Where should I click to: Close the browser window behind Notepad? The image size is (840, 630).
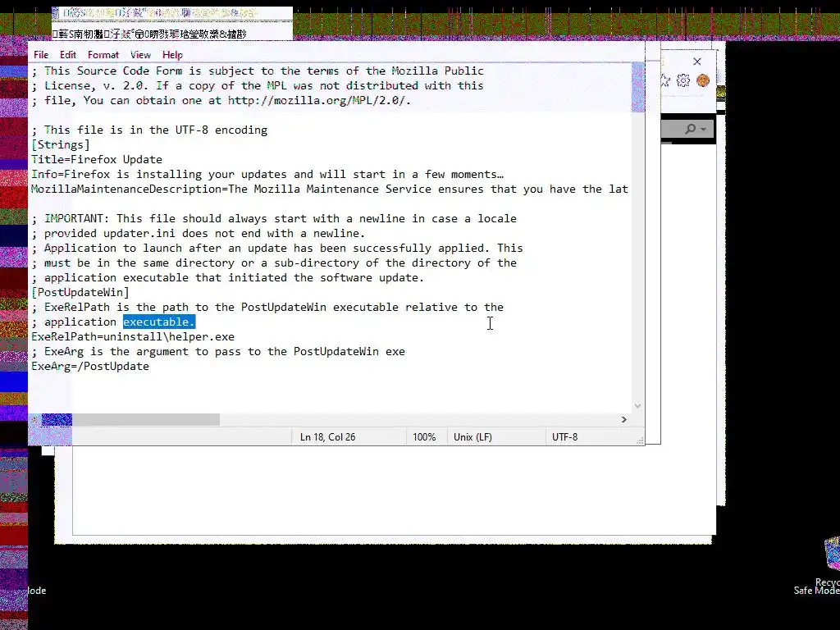pos(697,62)
